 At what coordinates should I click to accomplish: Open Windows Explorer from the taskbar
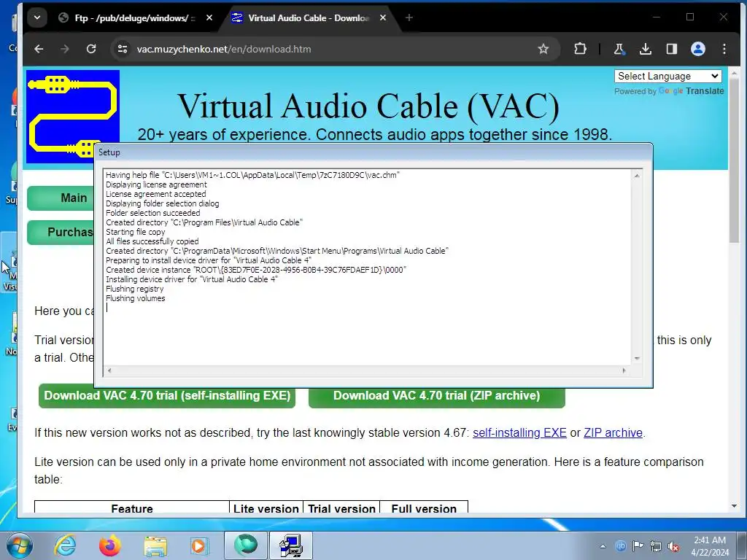click(x=155, y=545)
